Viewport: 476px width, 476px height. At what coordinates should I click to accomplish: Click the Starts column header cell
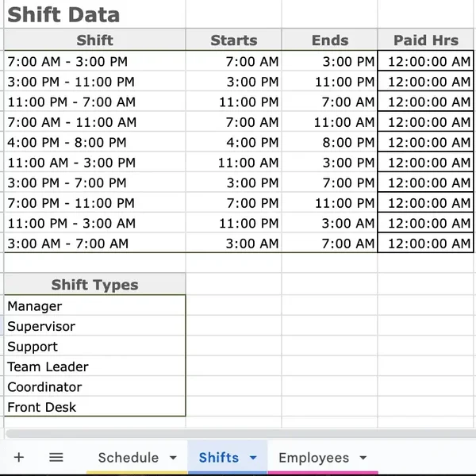coord(233,40)
